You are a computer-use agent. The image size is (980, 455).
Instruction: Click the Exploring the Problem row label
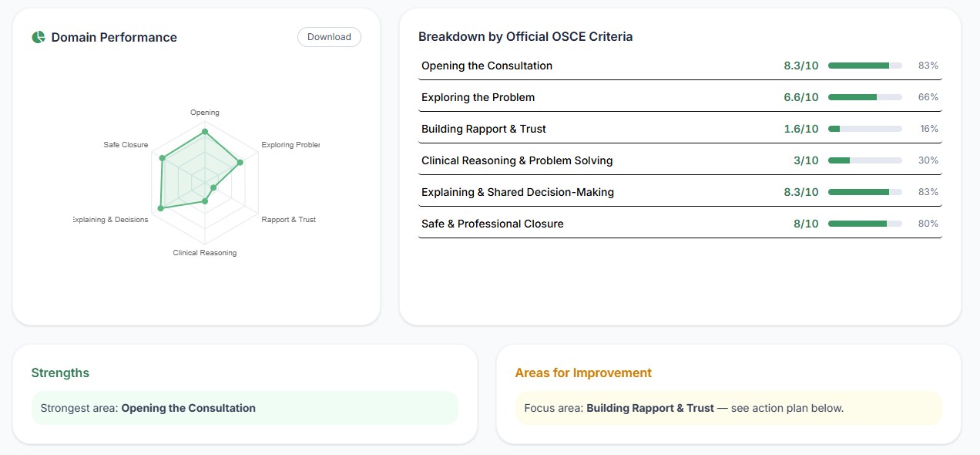[x=478, y=97]
